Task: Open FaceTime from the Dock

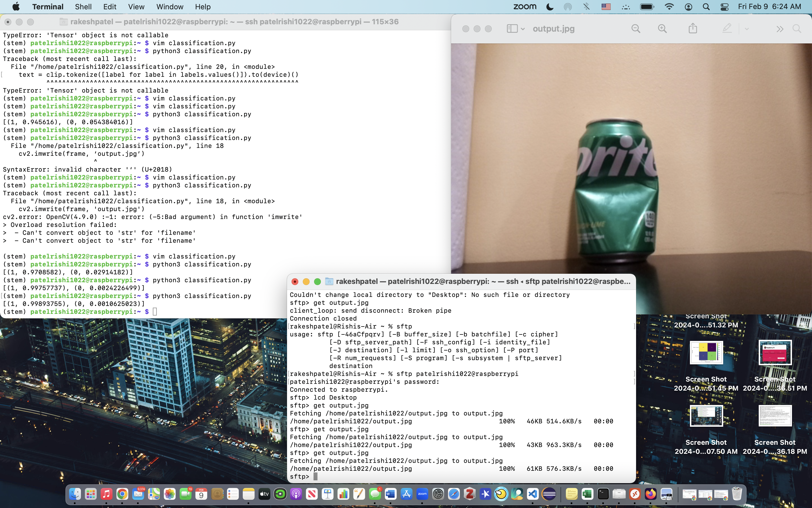Action: click(x=186, y=494)
